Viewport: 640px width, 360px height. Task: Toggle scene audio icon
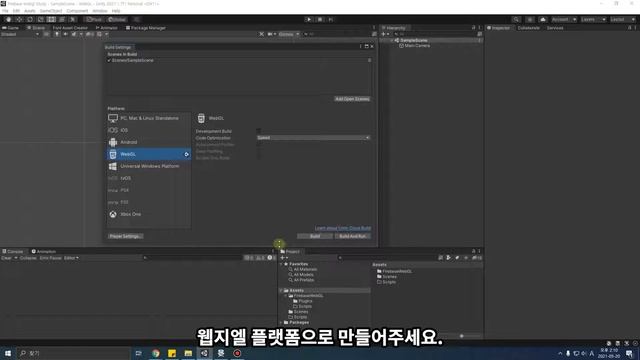[65, 34]
